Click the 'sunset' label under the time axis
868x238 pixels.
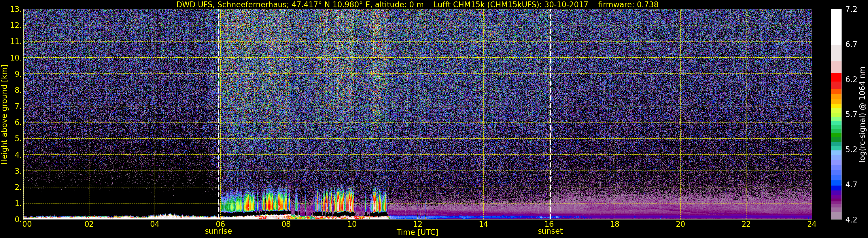[550, 231]
